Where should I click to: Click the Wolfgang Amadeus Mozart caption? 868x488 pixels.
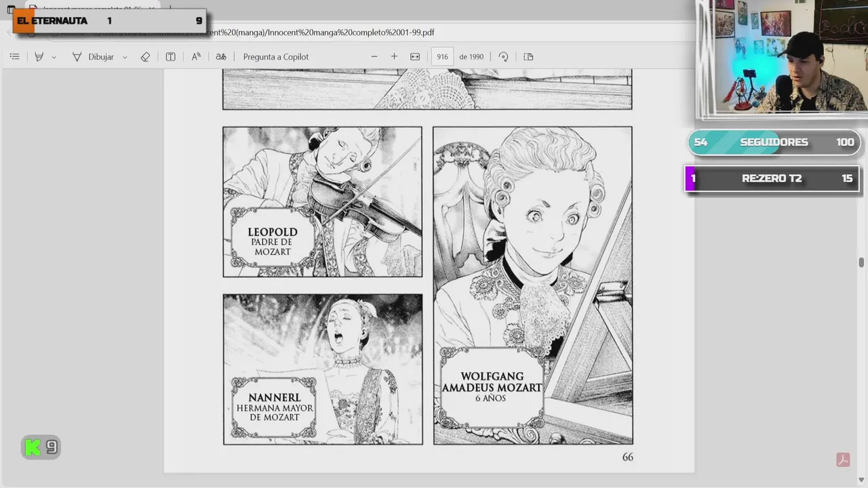492,387
